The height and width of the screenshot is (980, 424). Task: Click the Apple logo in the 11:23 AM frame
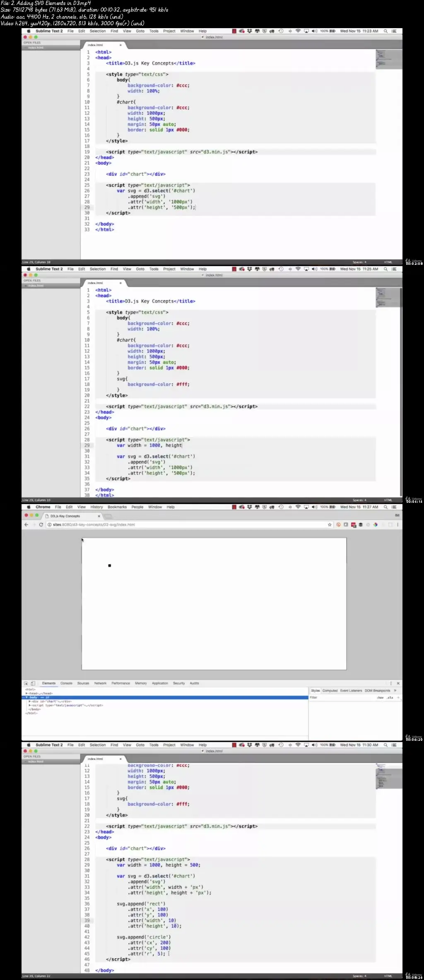pos(29,31)
